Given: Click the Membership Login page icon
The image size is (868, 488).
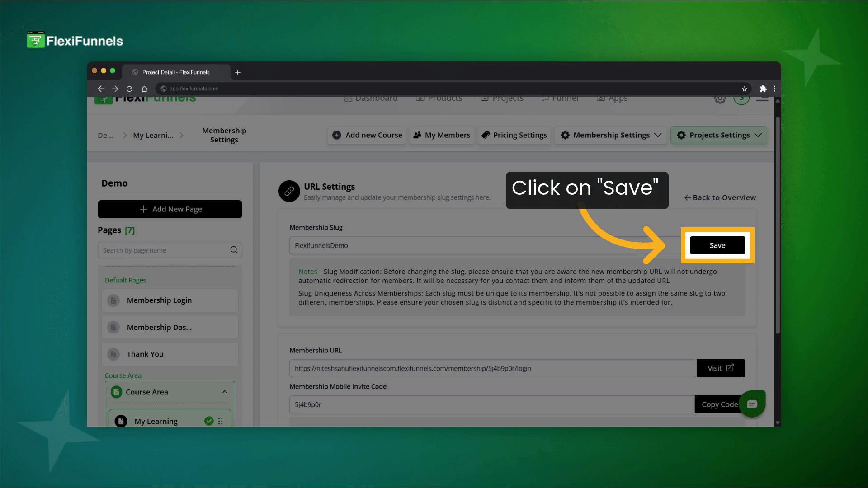Looking at the screenshot, I should point(113,300).
